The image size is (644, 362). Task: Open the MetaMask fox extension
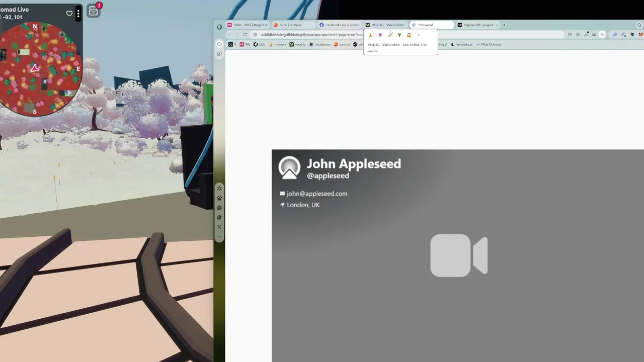(x=640, y=34)
